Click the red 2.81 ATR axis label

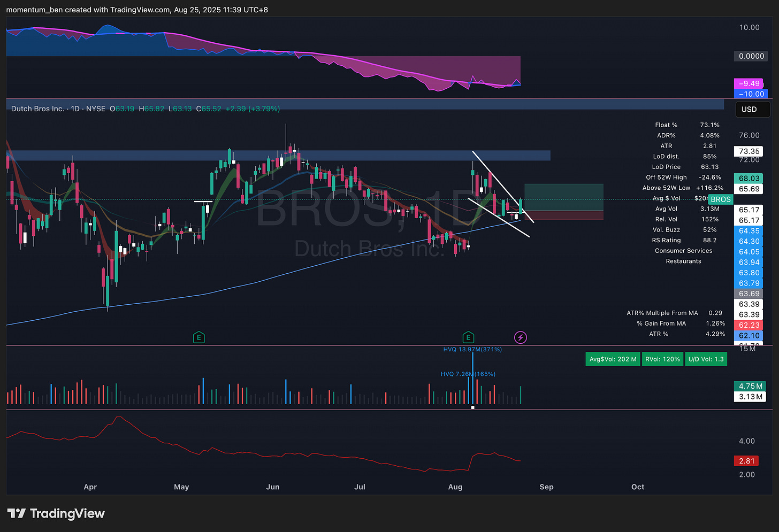[x=746, y=461]
